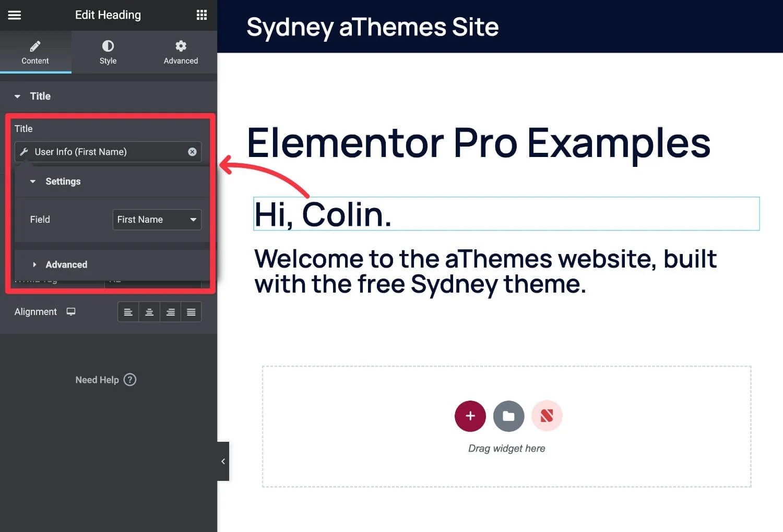
Task: Click the dynamic tag wrench icon
Action: click(24, 152)
